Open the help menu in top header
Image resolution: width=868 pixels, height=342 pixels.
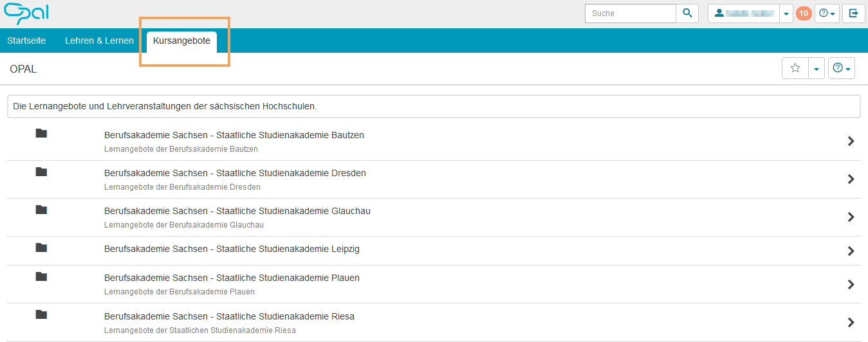click(x=827, y=14)
